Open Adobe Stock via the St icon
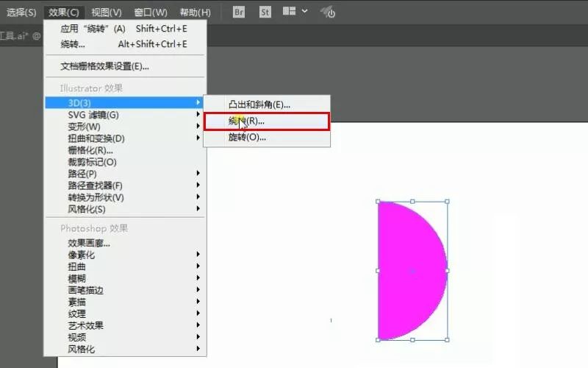 tap(265, 12)
